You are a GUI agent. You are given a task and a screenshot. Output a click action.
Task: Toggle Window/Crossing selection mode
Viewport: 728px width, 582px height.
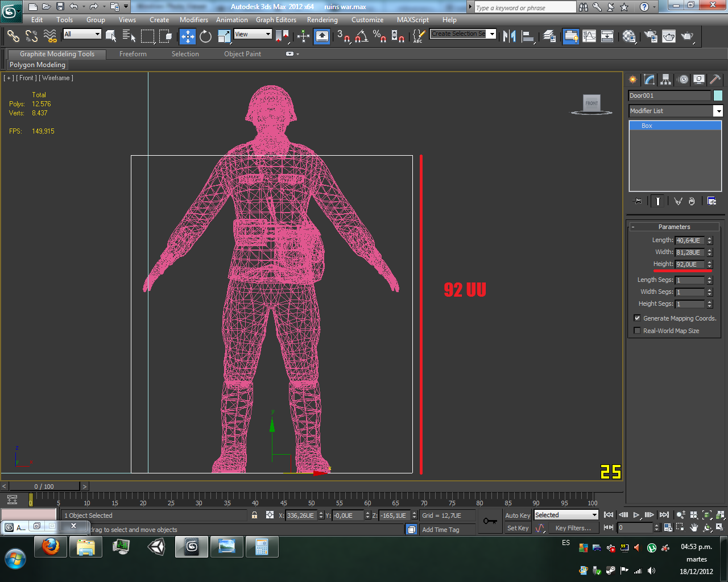pyautogui.click(x=166, y=36)
